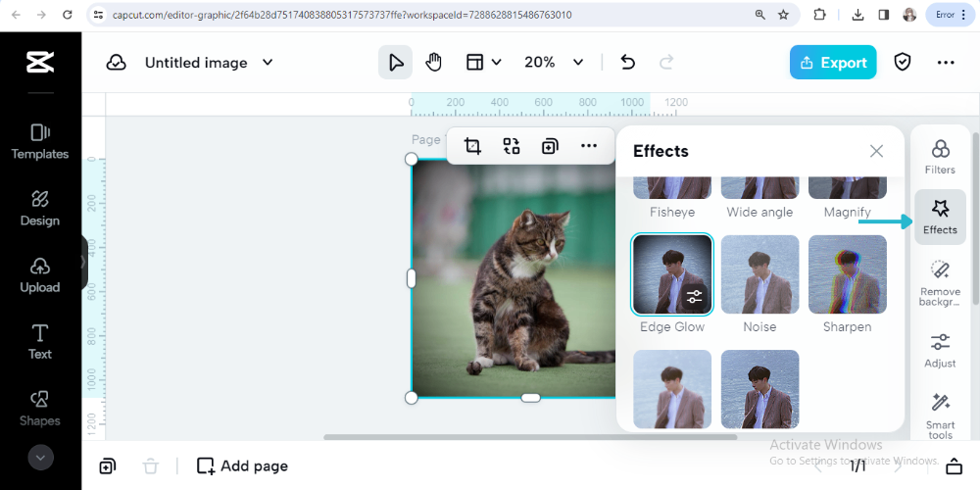Open the Design panel
The width and height of the screenshot is (980, 490).
pyautogui.click(x=40, y=208)
